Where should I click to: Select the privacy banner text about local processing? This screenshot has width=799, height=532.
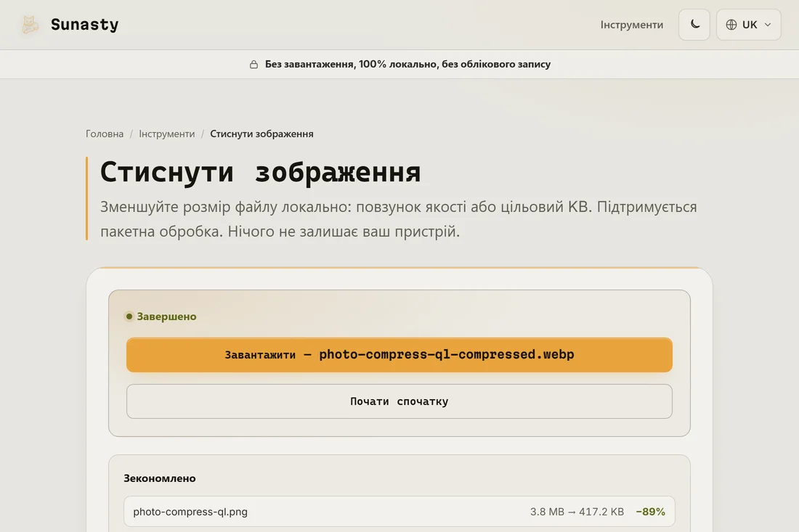407,64
